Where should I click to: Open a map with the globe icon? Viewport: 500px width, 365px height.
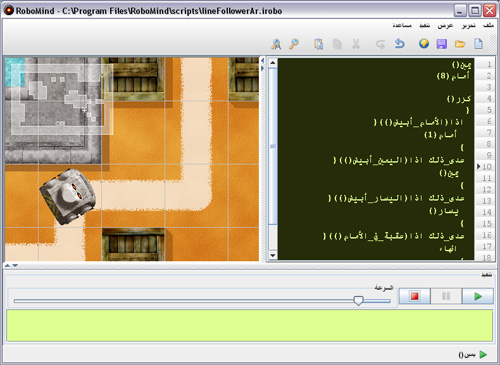coord(424,44)
